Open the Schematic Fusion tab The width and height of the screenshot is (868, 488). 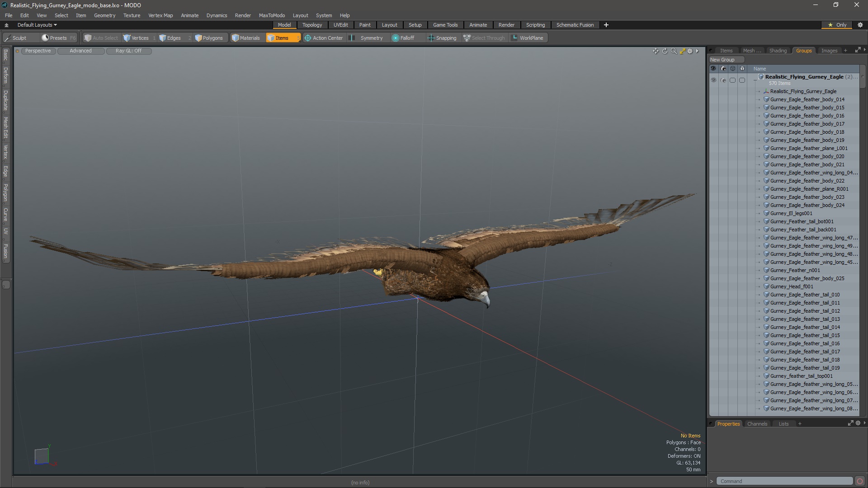575,24
